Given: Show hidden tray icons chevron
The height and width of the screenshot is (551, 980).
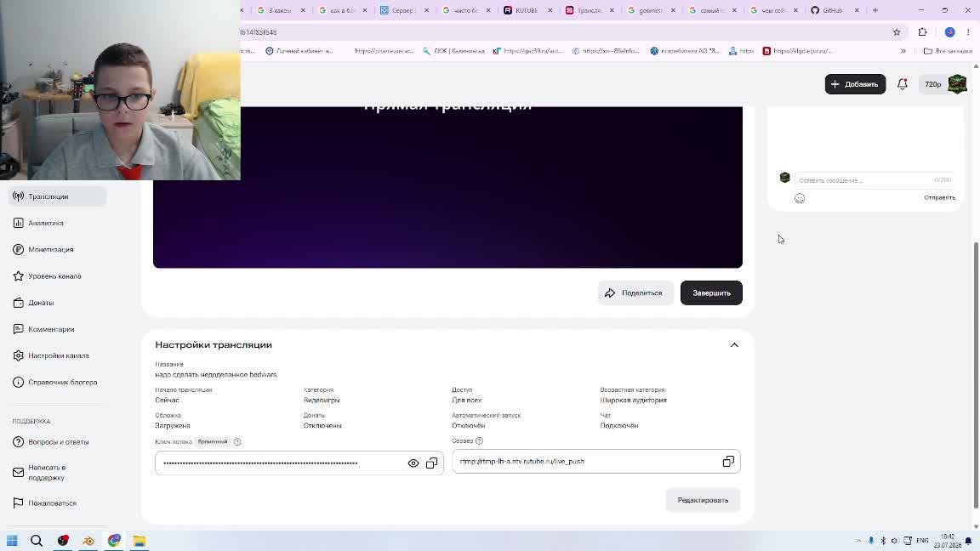Looking at the screenshot, I should (x=858, y=541).
